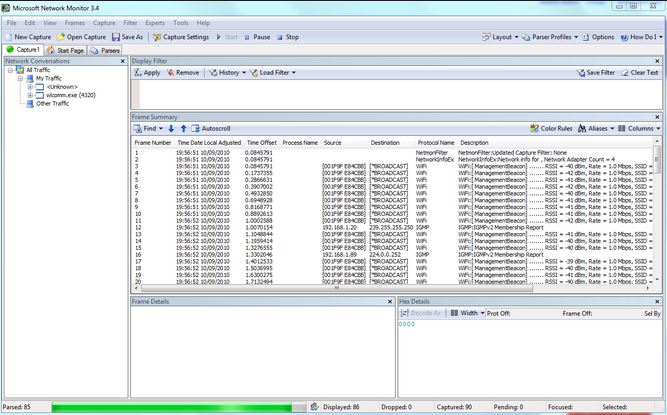The height and width of the screenshot is (415, 667).
Task: Click into the display filter text box
Action: click(x=400, y=94)
